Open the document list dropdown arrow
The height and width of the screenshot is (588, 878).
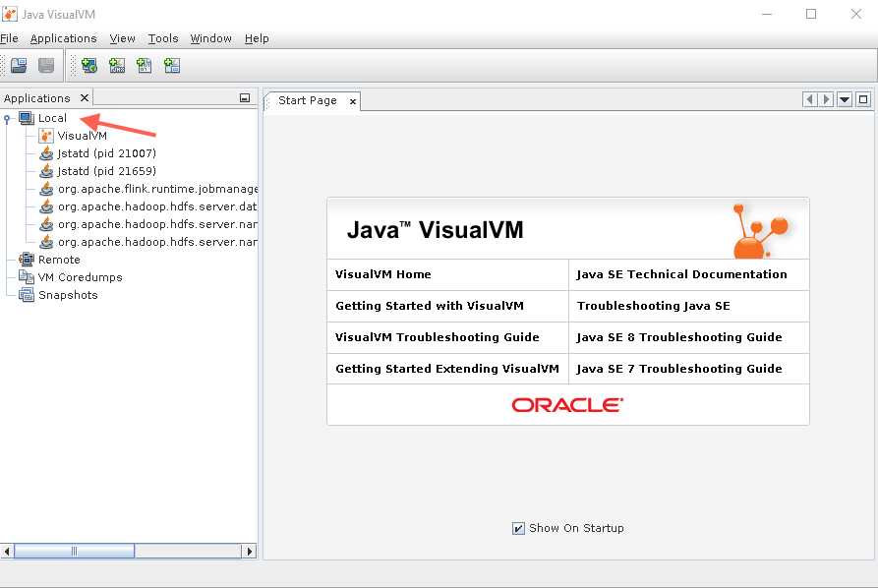pos(845,99)
